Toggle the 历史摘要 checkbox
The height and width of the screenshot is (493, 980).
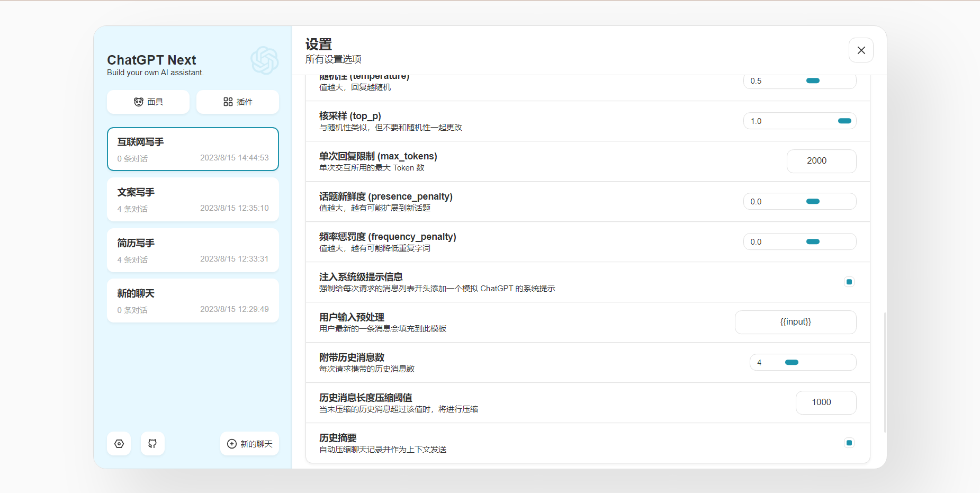click(x=849, y=443)
